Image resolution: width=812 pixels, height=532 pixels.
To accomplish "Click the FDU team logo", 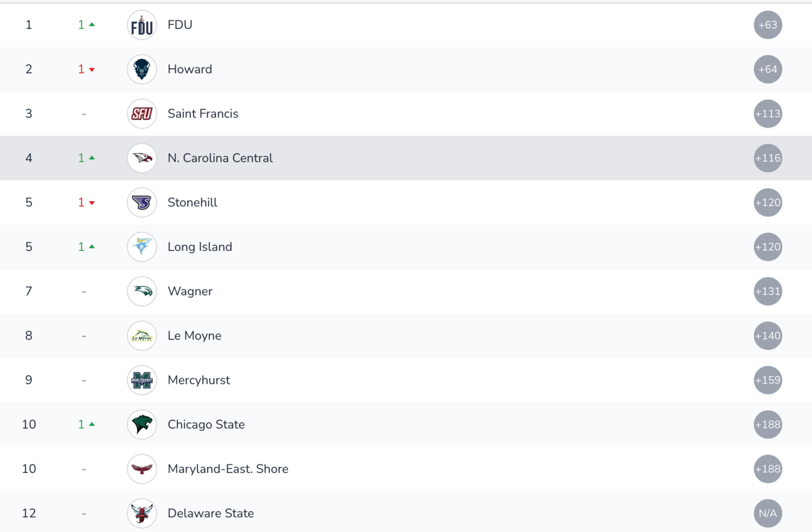I will (x=141, y=25).
